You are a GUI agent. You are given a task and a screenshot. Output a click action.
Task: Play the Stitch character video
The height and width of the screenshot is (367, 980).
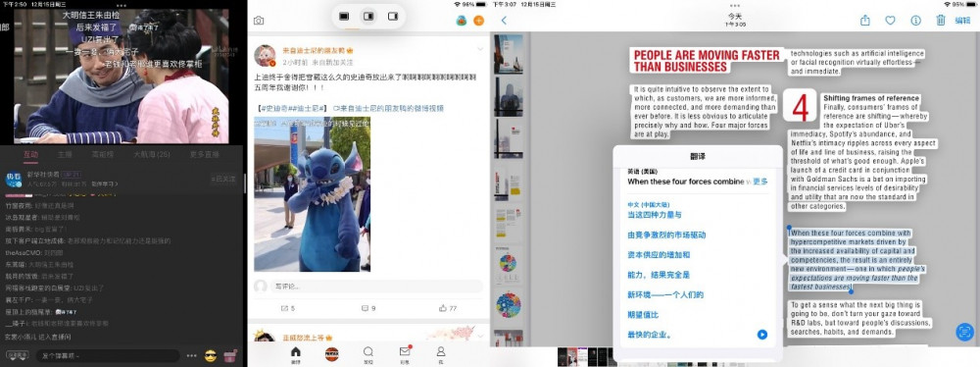(x=313, y=193)
